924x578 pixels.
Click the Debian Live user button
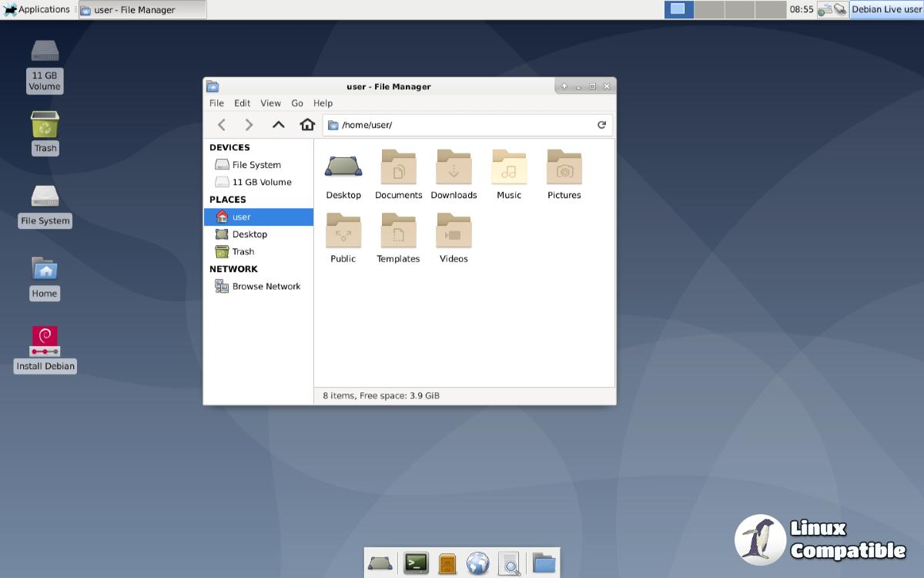pos(885,10)
